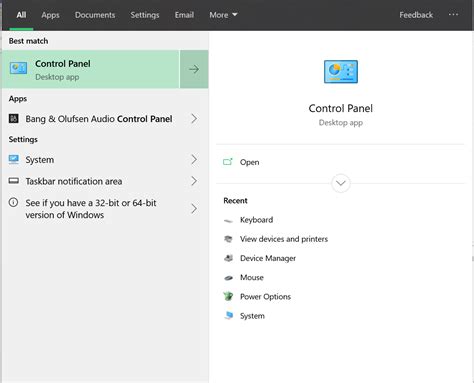Expand Bang & Olufsen Audio Control Panel chevron
The image size is (474, 383).
(x=194, y=119)
